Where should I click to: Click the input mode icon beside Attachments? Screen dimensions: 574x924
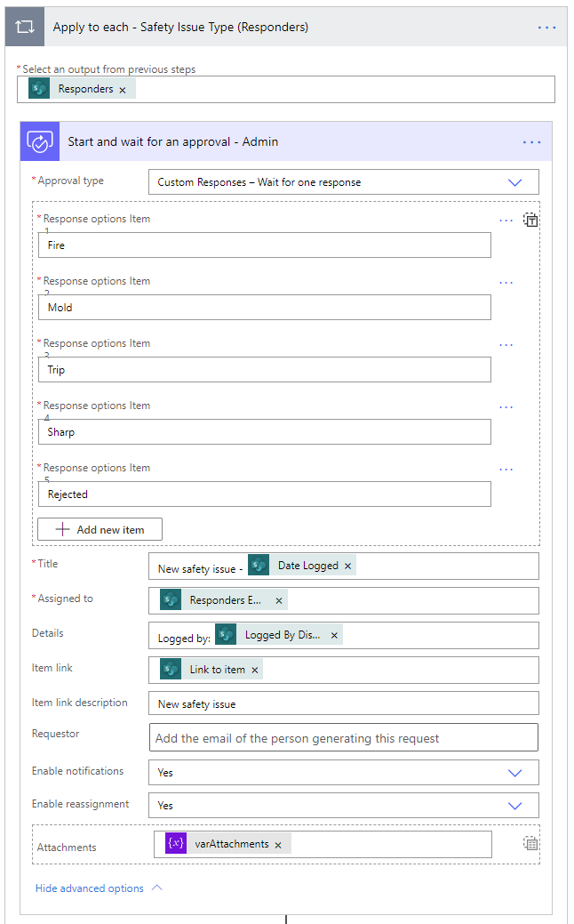pos(530,842)
